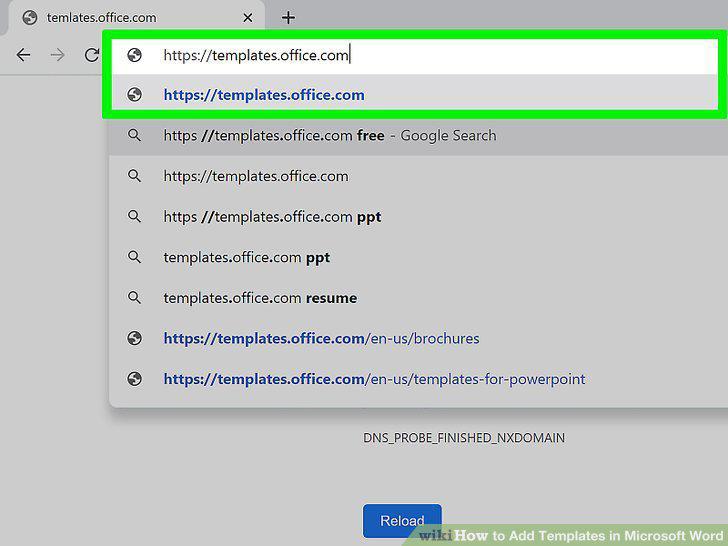
Task: Choose the first https://templates.office.com URL suggestion
Action: tap(415, 95)
